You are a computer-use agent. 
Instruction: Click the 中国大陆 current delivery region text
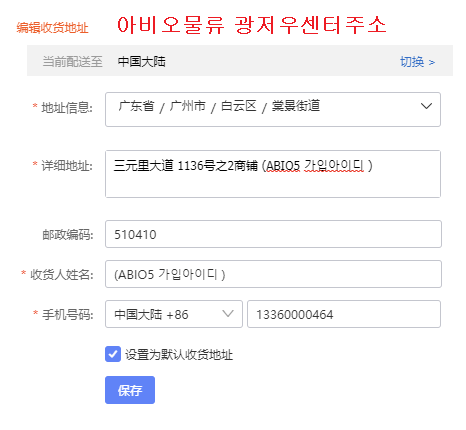coord(142,62)
